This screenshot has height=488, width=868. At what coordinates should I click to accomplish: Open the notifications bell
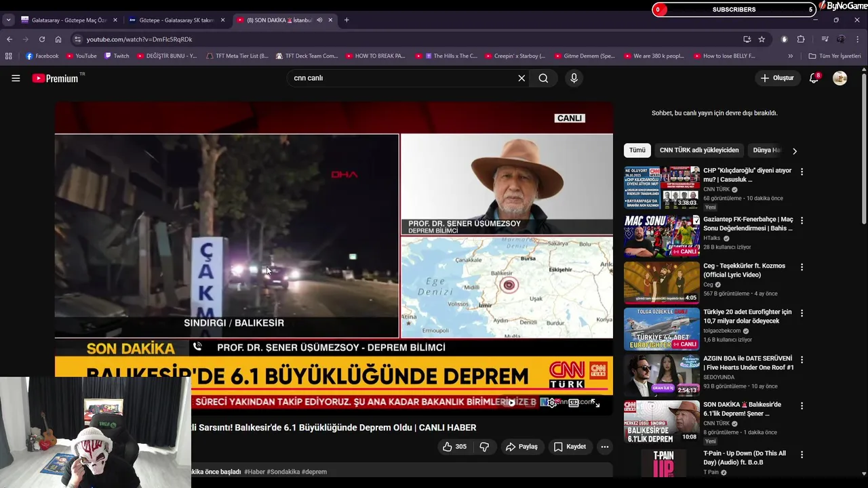tap(814, 78)
